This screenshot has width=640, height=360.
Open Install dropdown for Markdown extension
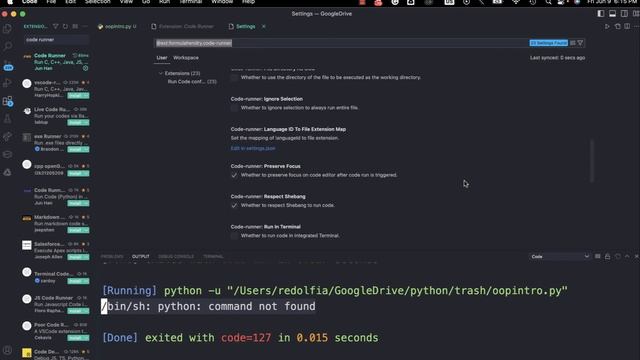tap(87, 230)
